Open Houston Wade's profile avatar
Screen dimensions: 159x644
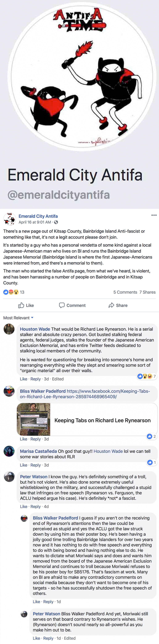pyautogui.click(x=9, y=329)
